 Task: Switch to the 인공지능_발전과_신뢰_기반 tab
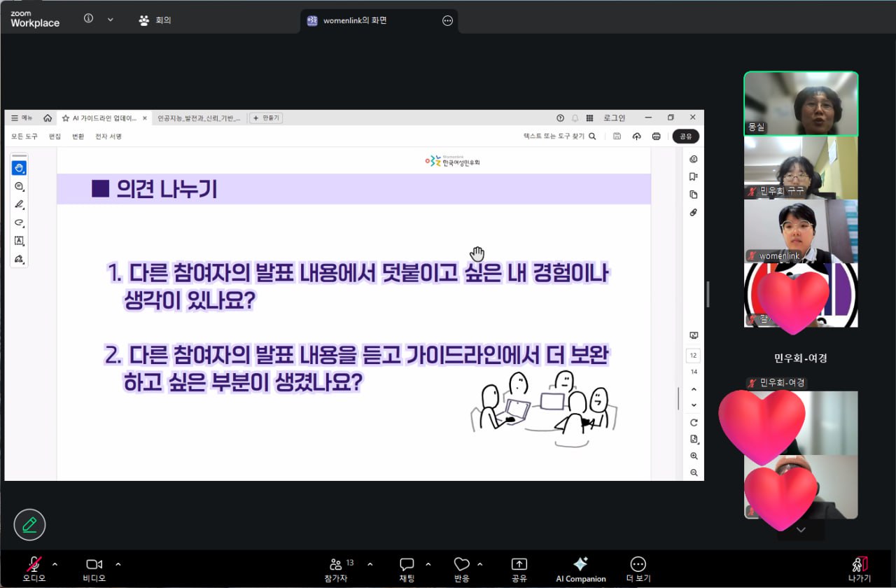199,118
